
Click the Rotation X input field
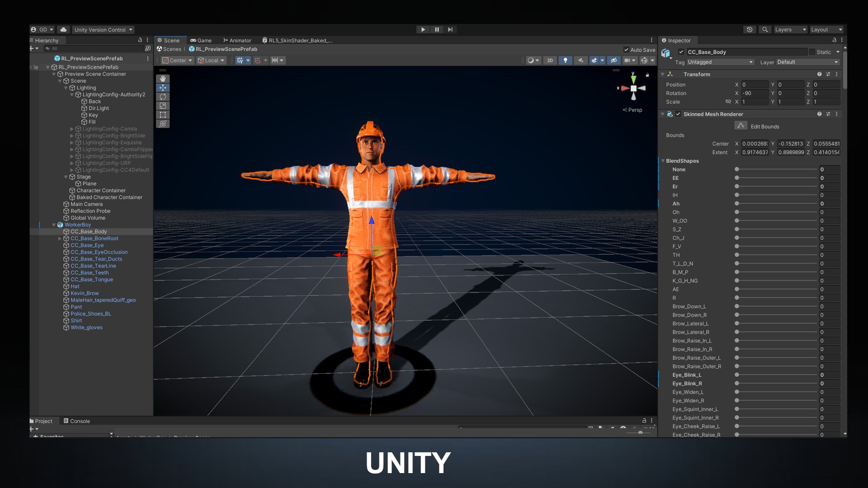(755, 93)
